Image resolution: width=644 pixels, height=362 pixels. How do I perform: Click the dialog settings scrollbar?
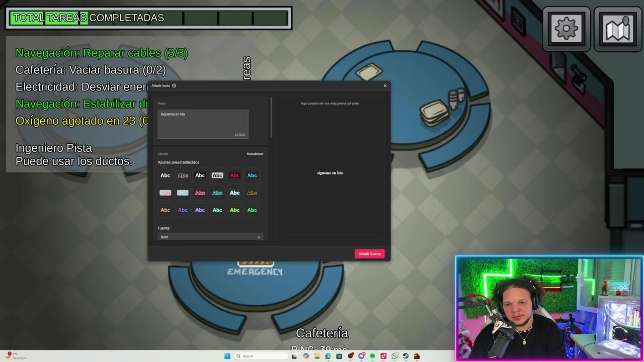click(x=272, y=117)
